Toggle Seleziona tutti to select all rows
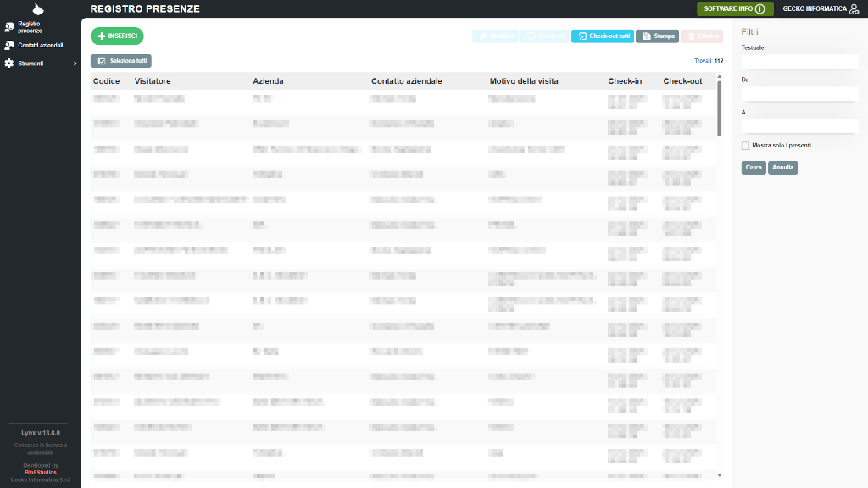 [x=121, y=61]
